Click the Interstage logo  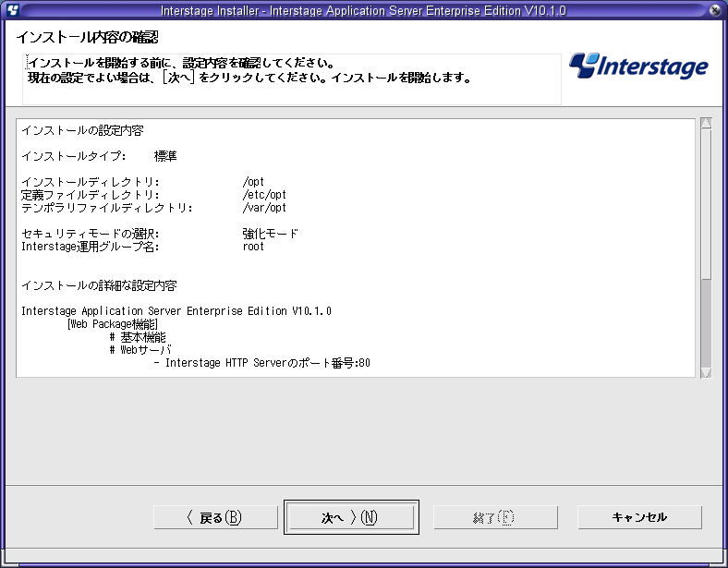tap(638, 66)
